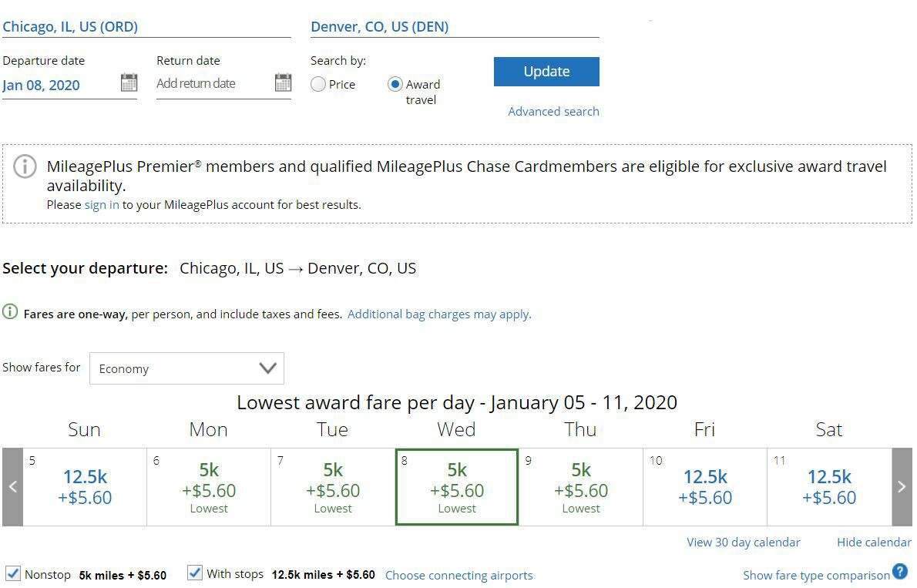
Task: Show next week with right arrow
Action: pyautogui.click(x=902, y=487)
